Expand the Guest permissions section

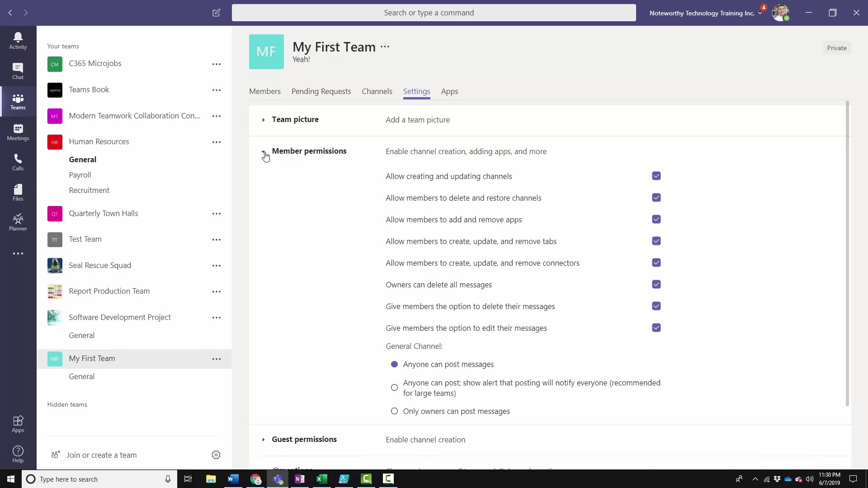(264, 439)
